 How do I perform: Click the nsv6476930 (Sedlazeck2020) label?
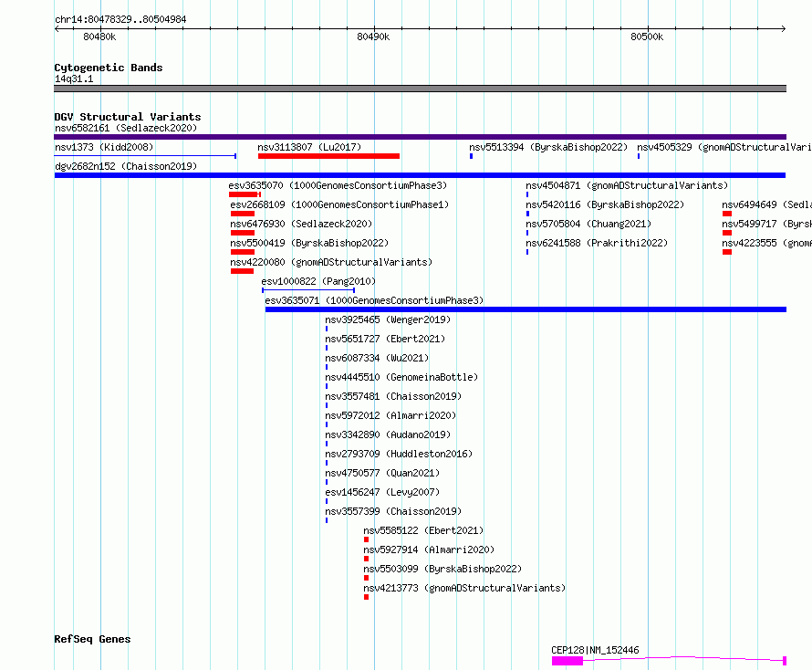(301, 224)
